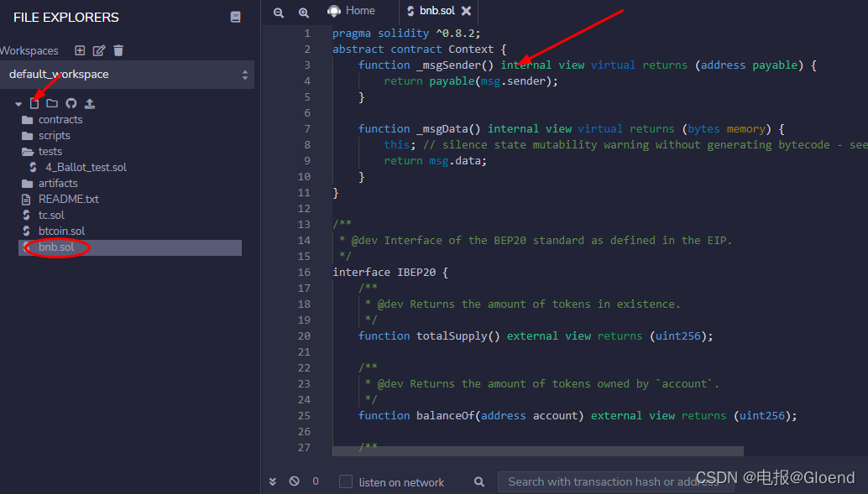
Task: Click the BEP20 standard comment on line 14
Action: (536, 241)
